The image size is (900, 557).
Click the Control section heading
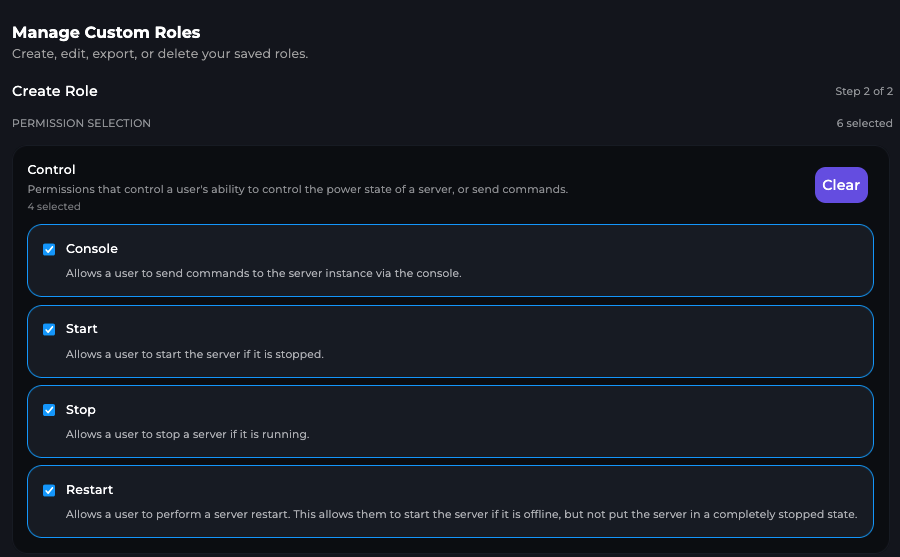pyautogui.click(x=51, y=170)
